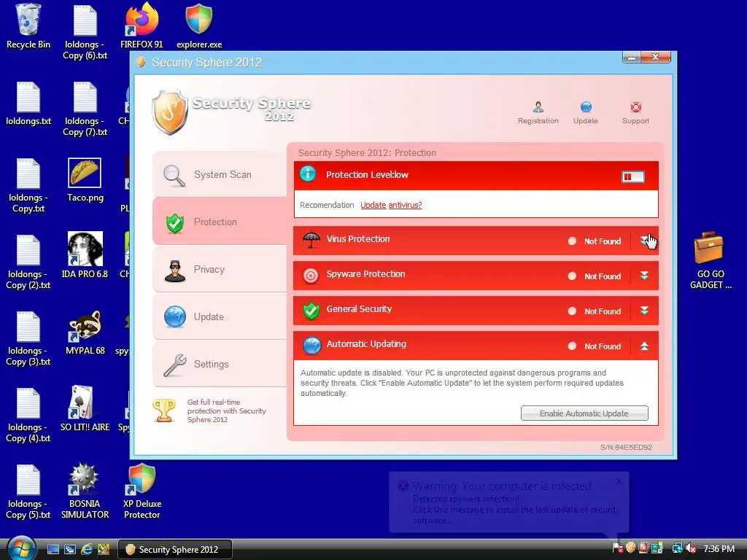Click the Internet Explorer quick launch icon
The image size is (747, 560).
87,549
